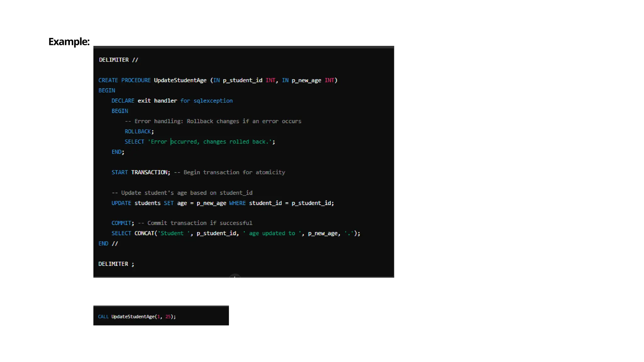Click the CREATE PROCEDURE keywords

[x=124, y=80]
